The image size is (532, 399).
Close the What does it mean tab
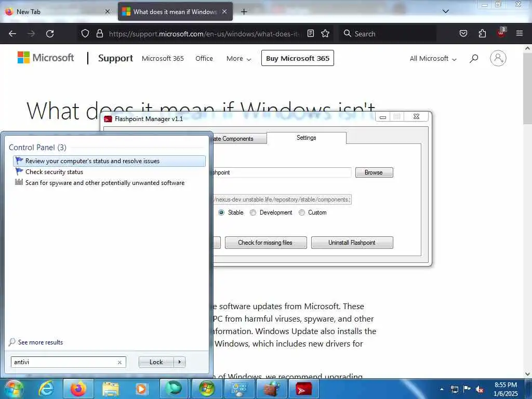(x=224, y=11)
